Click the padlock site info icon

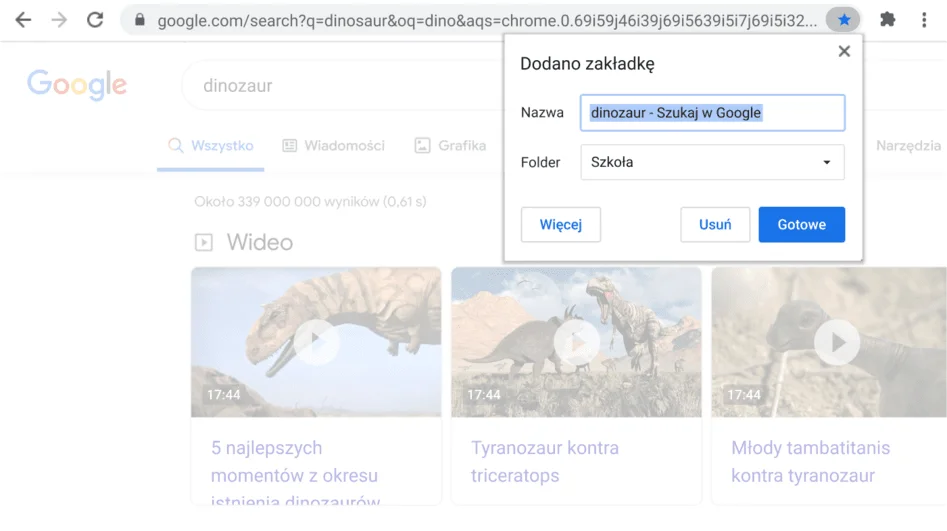coord(139,20)
